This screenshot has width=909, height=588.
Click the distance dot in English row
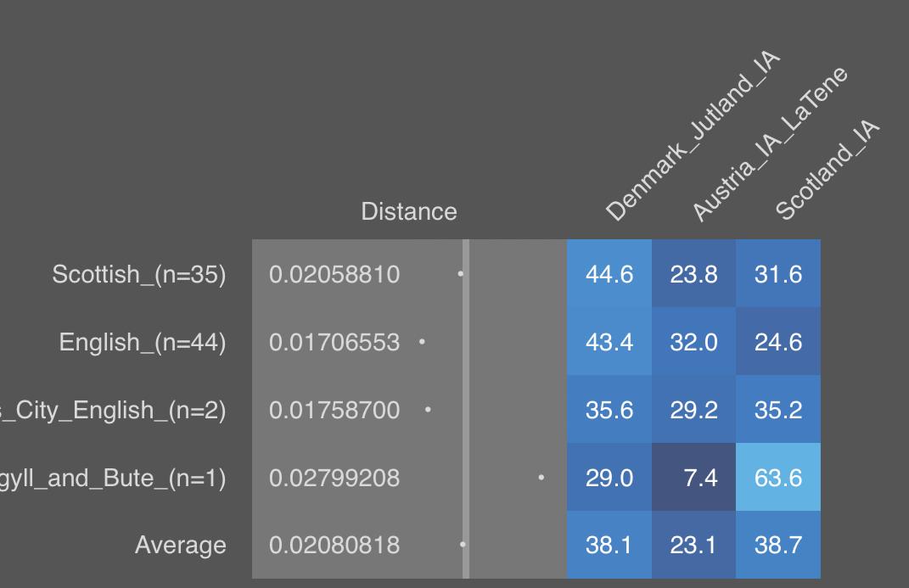(423, 342)
